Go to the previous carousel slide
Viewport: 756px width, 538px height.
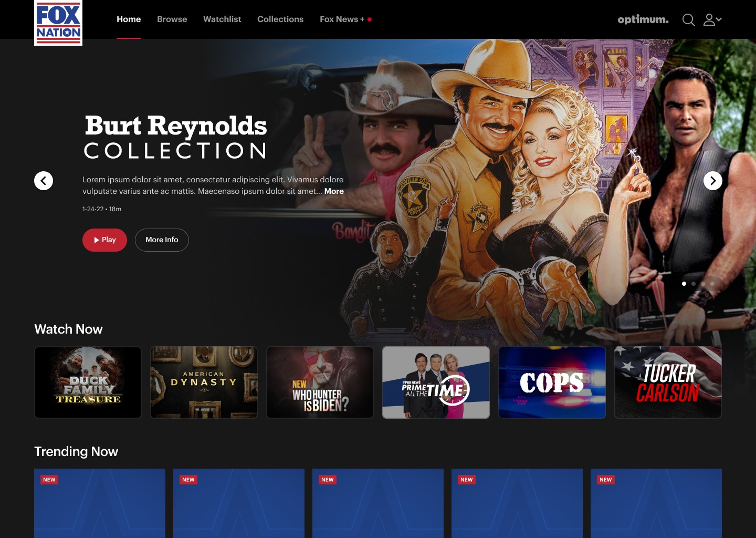point(44,181)
